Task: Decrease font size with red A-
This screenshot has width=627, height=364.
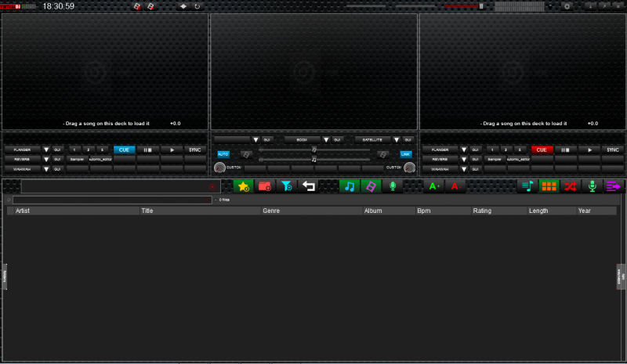Action: coord(455,186)
